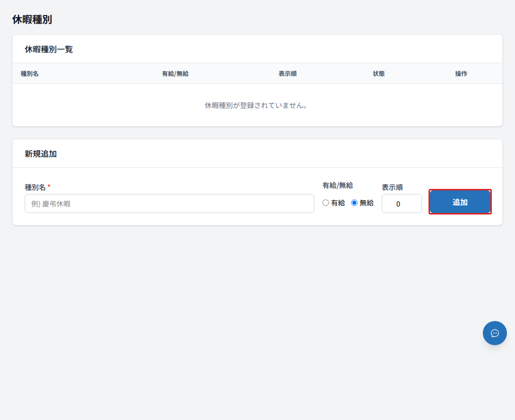Viewport: 515px width, 420px height.
Task: Click the 休暇種別が登録されていません message
Action: point(256,106)
